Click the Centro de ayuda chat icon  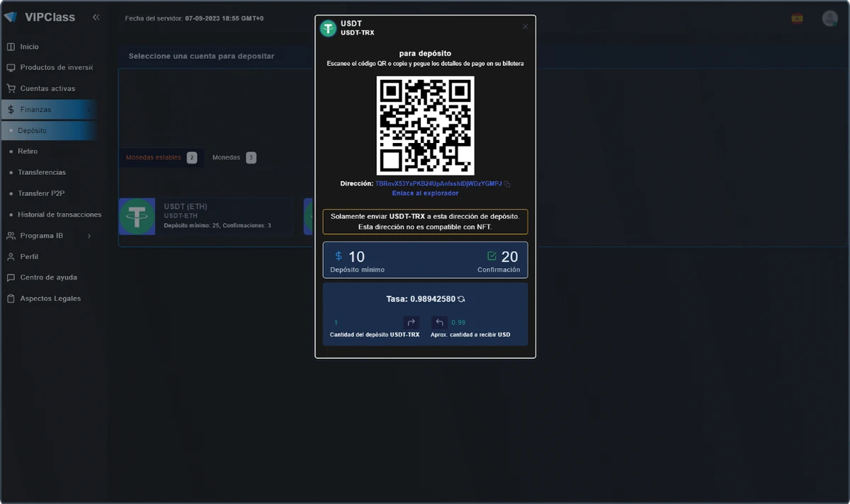(x=11, y=277)
